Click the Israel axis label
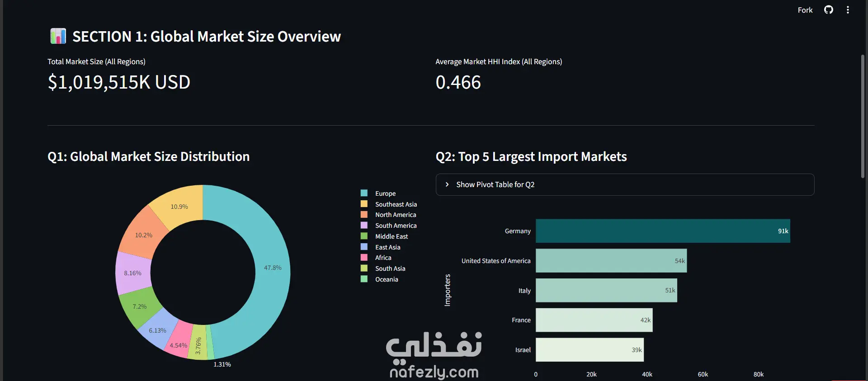Viewport: 868px width, 381px height. pyautogui.click(x=523, y=350)
